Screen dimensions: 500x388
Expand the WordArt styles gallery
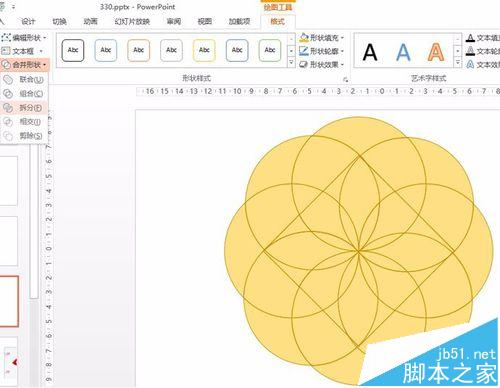[x=458, y=63]
